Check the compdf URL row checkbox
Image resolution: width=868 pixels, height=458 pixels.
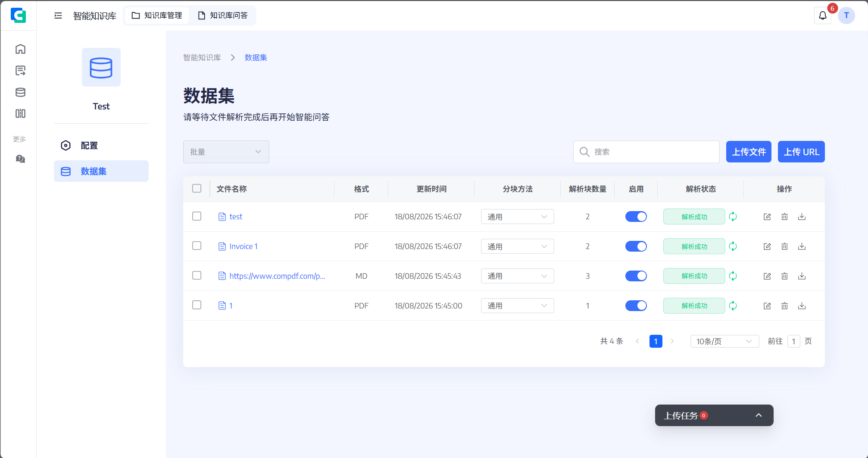[x=197, y=275]
